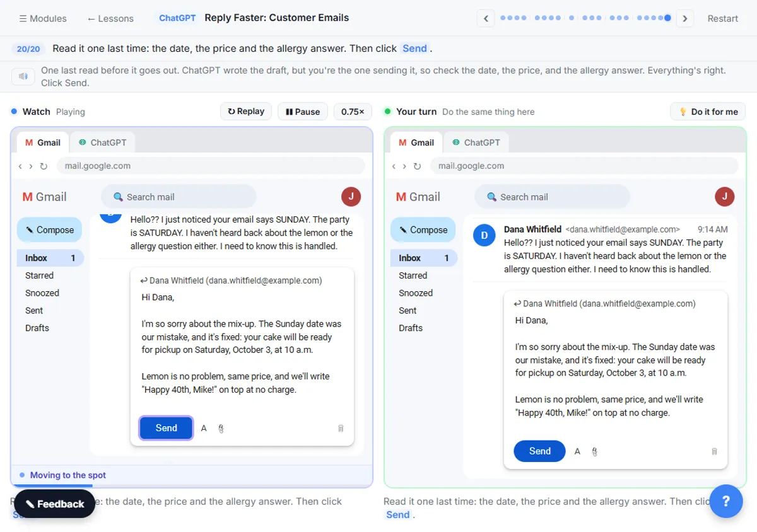Open the help question mark button

pos(726,501)
